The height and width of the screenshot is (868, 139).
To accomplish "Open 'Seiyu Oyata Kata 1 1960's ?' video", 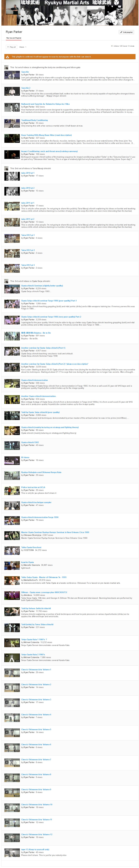I will pyautogui.click(x=34, y=640).
